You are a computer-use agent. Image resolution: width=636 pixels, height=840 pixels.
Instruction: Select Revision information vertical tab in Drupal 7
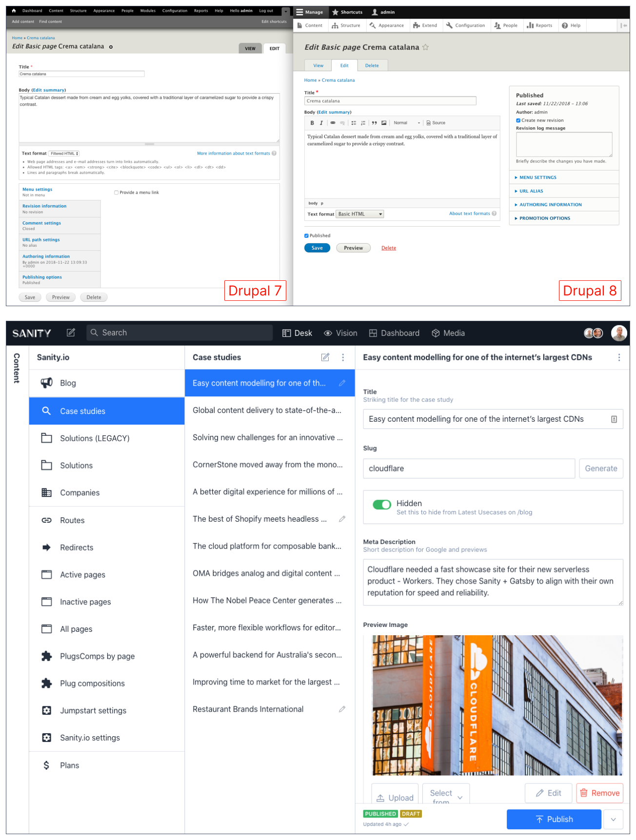tap(60, 209)
